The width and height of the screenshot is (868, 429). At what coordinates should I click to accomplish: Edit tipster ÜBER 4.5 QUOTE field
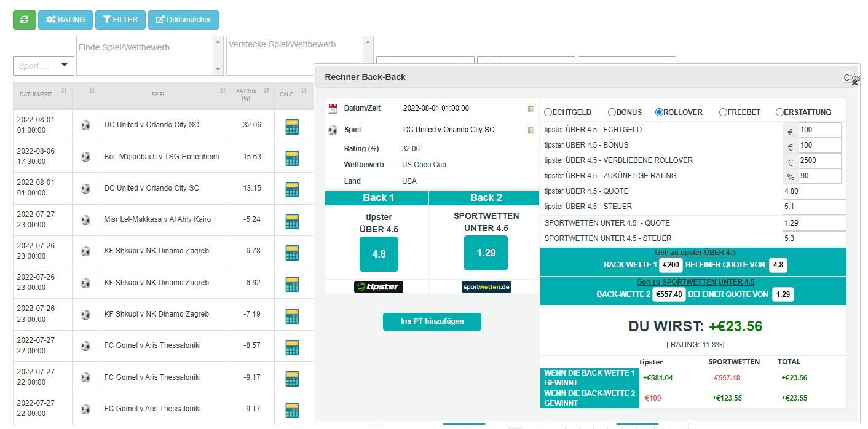pos(815,192)
